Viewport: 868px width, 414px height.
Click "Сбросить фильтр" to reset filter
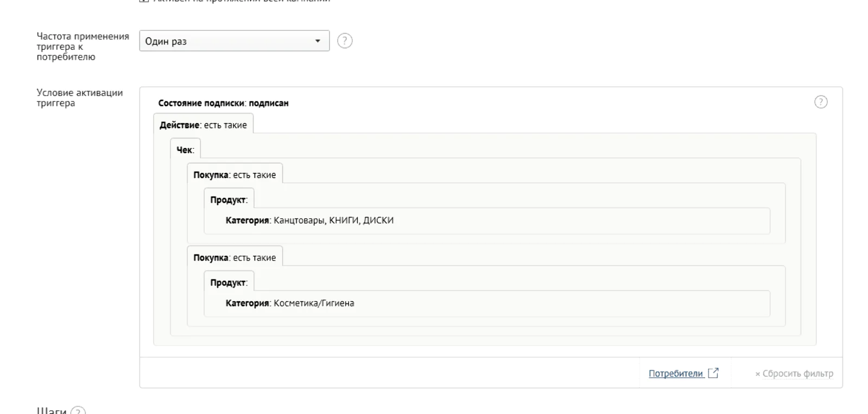click(x=794, y=373)
